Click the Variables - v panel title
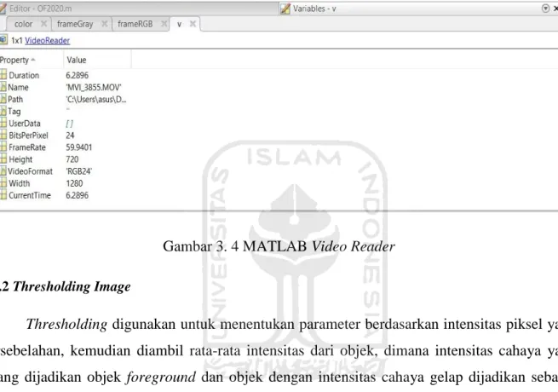This screenshot has width=558, height=392. click(314, 9)
